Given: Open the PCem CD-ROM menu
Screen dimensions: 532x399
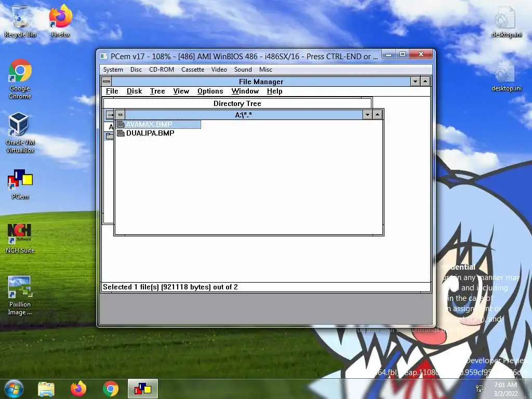Looking at the screenshot, I should coord(162,70).
